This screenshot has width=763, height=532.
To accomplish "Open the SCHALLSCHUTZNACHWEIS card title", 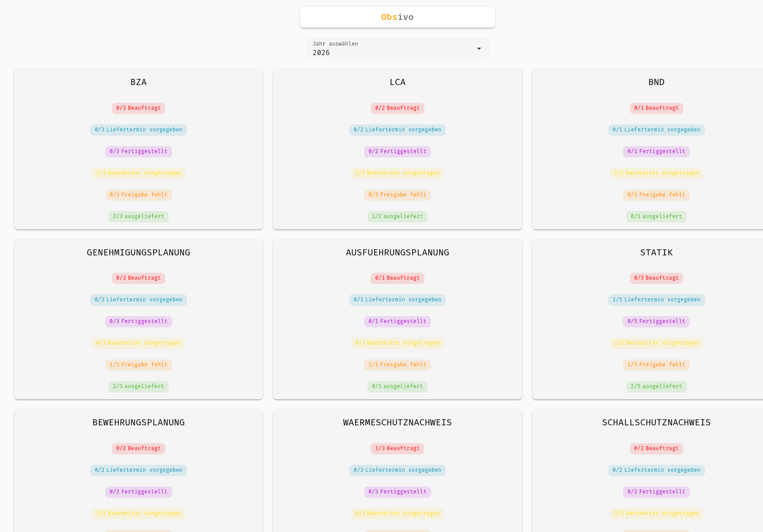I will pyautogui.click(x=656, y=423).
